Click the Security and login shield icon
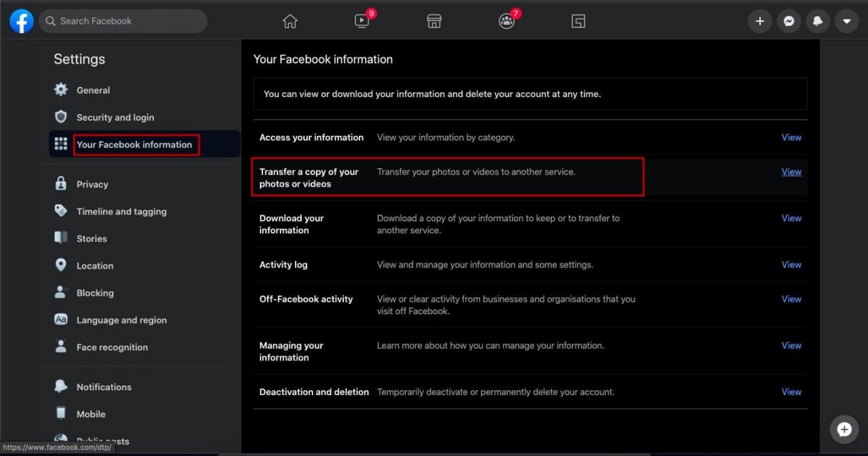The height and width of the screenshot is (456, 868). (x=61, y=117)
